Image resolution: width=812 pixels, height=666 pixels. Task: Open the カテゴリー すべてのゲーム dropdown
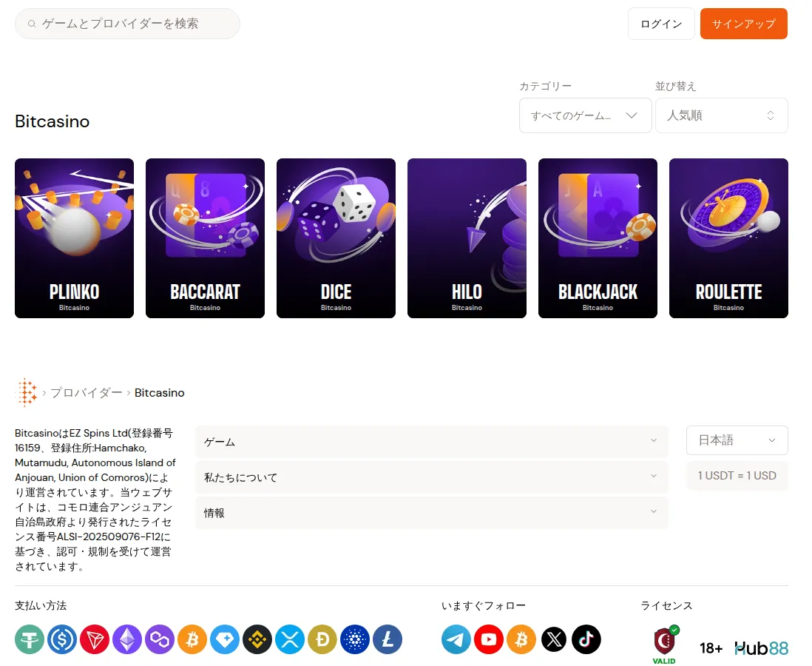coord(585,115)
